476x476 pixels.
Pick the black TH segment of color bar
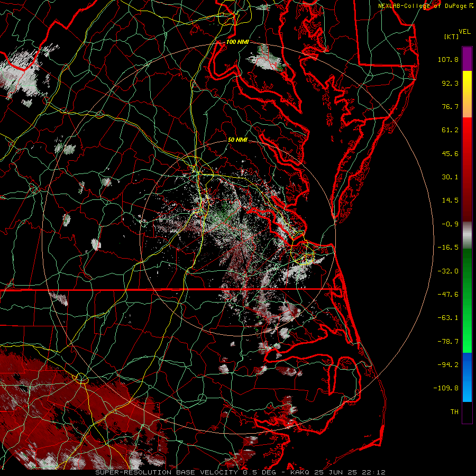click(467, 413)
